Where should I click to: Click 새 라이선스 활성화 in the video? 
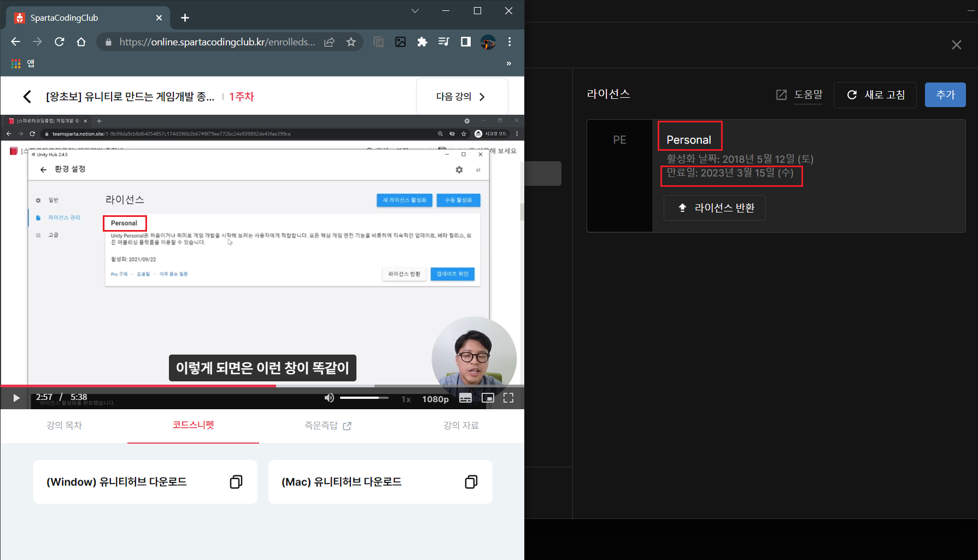coord(405,201)
